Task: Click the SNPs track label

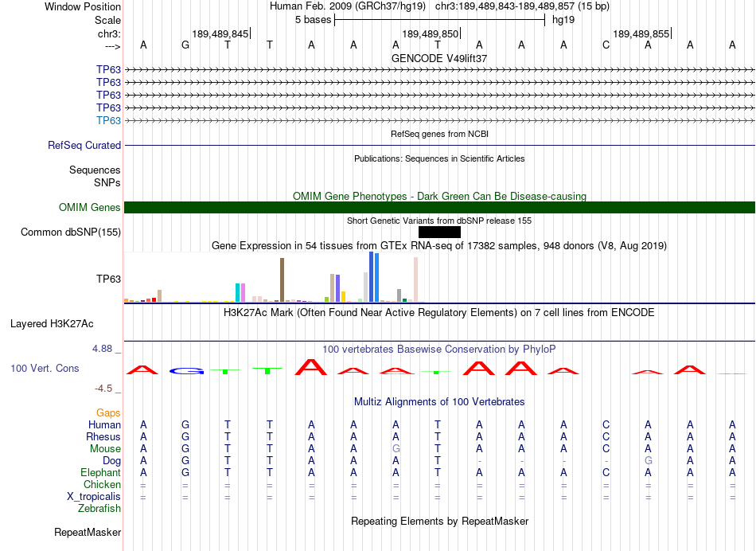Action: click(x=107, y=182)
